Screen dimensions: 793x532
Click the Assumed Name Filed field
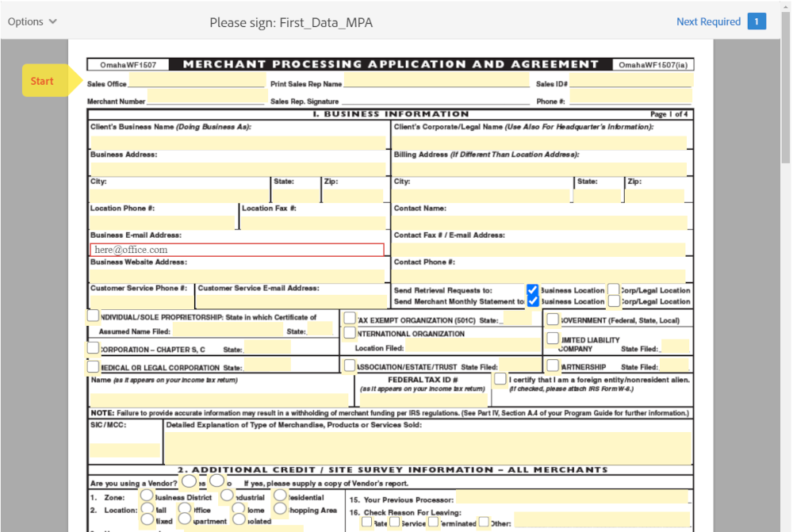click(x=228, y=331)
